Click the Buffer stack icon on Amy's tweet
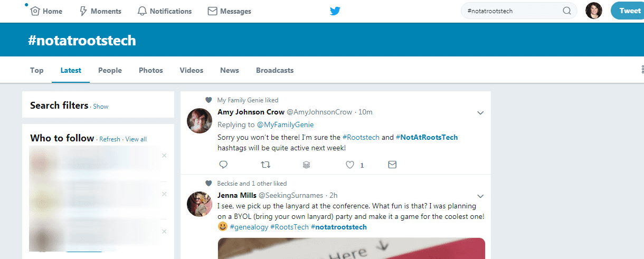Screen dimensions: 644x259 [307, 165]
